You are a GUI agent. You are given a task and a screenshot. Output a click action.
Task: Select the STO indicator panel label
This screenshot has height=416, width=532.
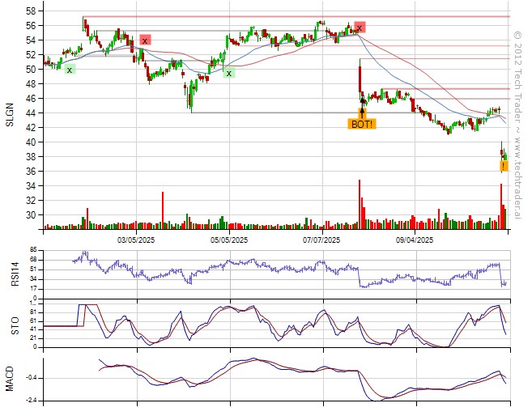[11, 325]
